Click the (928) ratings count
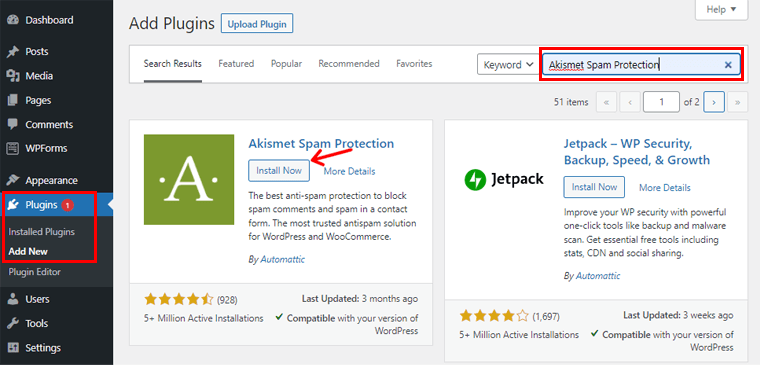Image resolution: width=760 pixels, height=365 pixels. (227, 300)
